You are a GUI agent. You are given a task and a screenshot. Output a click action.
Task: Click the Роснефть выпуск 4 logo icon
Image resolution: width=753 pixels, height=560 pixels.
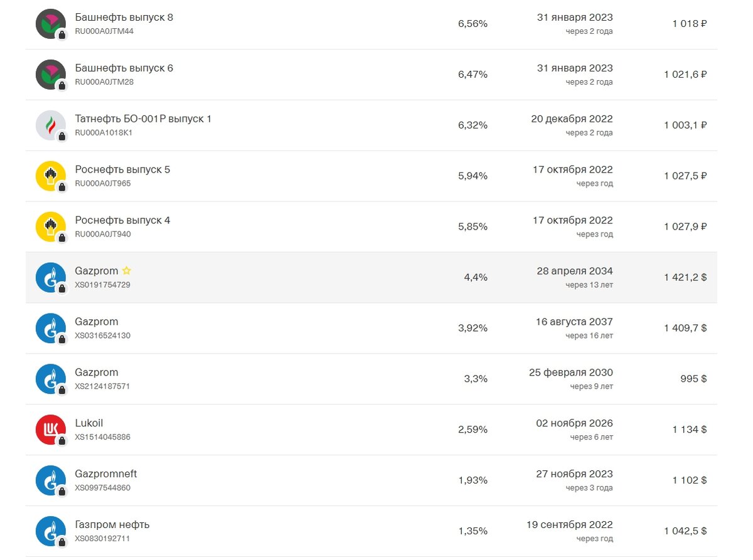point(51,227)
